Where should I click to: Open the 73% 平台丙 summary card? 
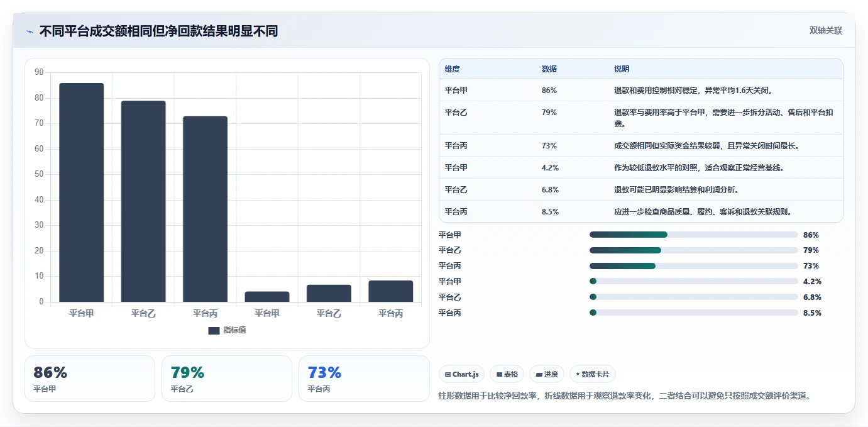coord(364,379)
